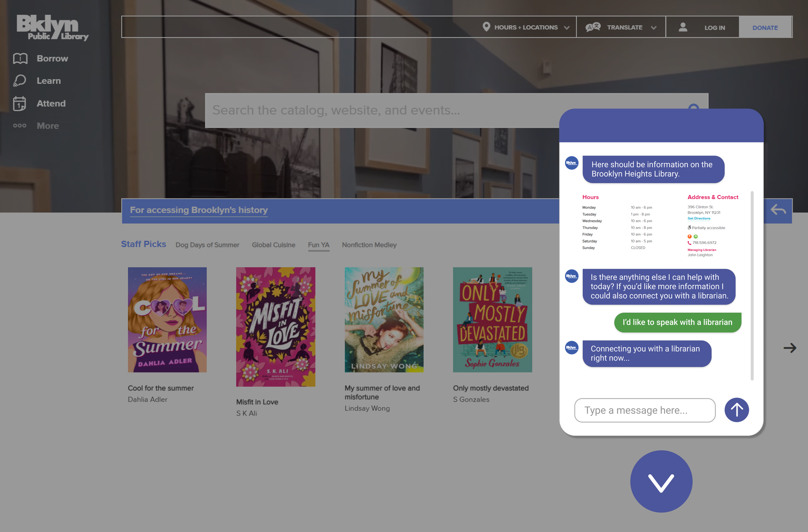Click the Get Directions link

tap(699, 218)
